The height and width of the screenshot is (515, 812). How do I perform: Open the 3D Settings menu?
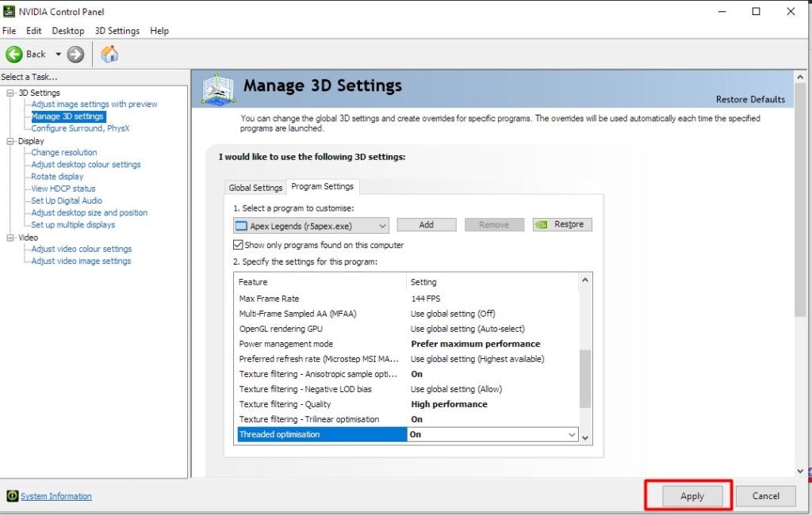click(x=117, y=31)
